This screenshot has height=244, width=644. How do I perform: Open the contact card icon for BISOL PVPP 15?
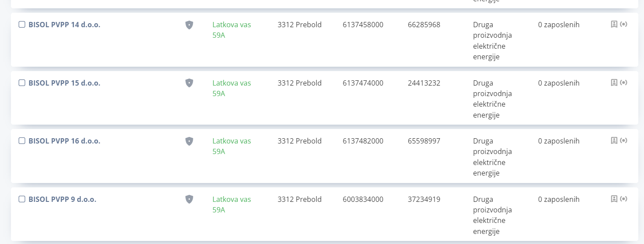(x=614, y=82)
